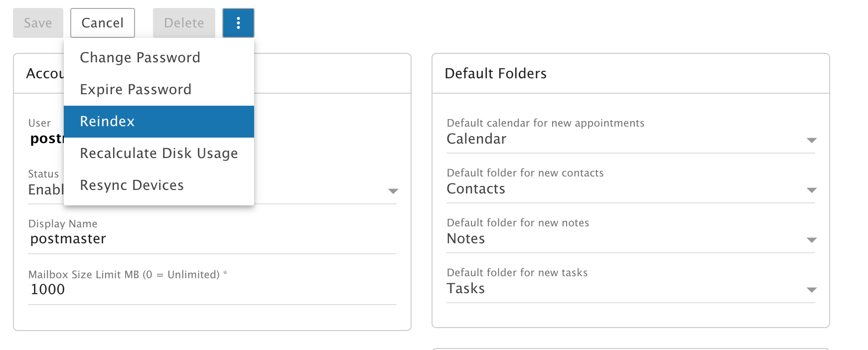Click the Save button
Viewport: 868px width, 350px height.
pyautogui.click(x=38, y=23)
